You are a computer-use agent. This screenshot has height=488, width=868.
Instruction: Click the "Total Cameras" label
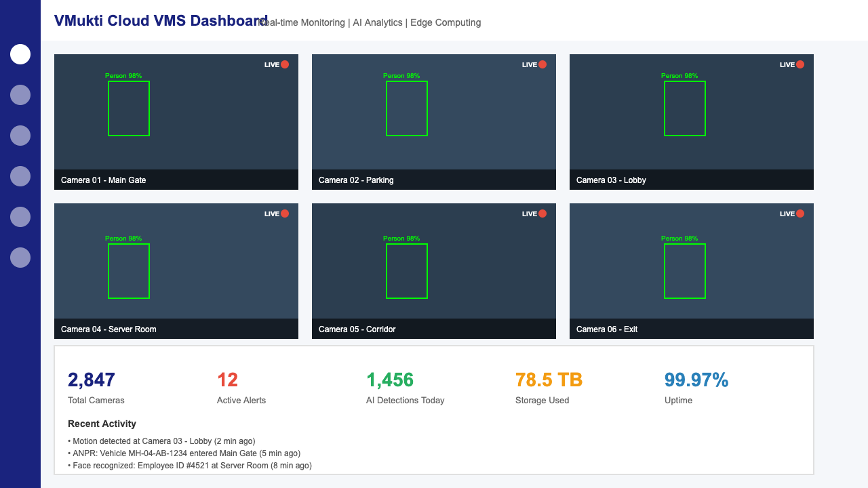pos(96,401)
